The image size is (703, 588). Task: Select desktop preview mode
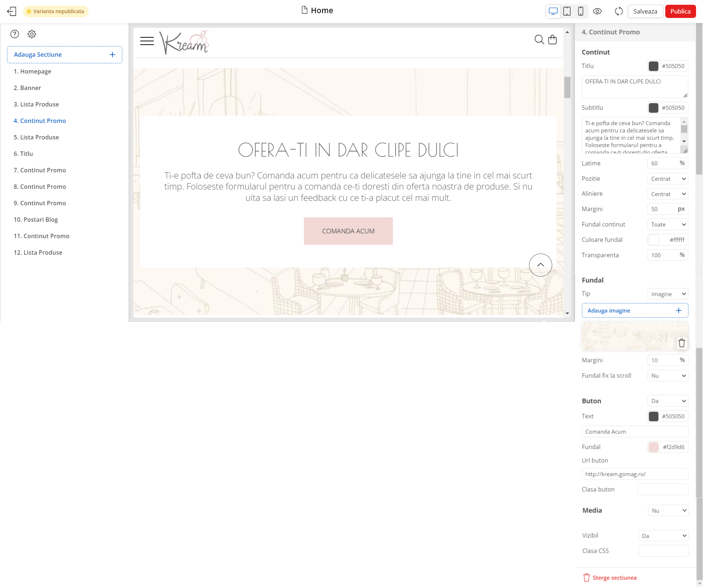point(553,11)
